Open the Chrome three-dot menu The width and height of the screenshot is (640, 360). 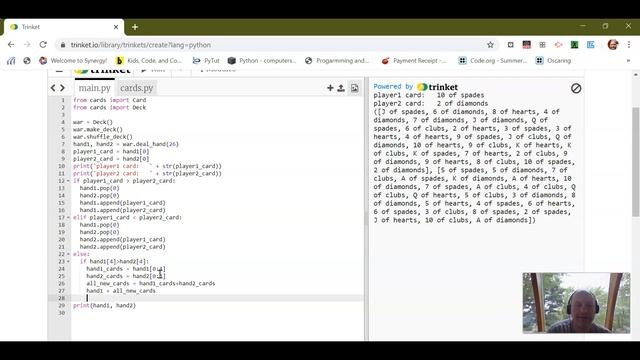click(629, 45)
